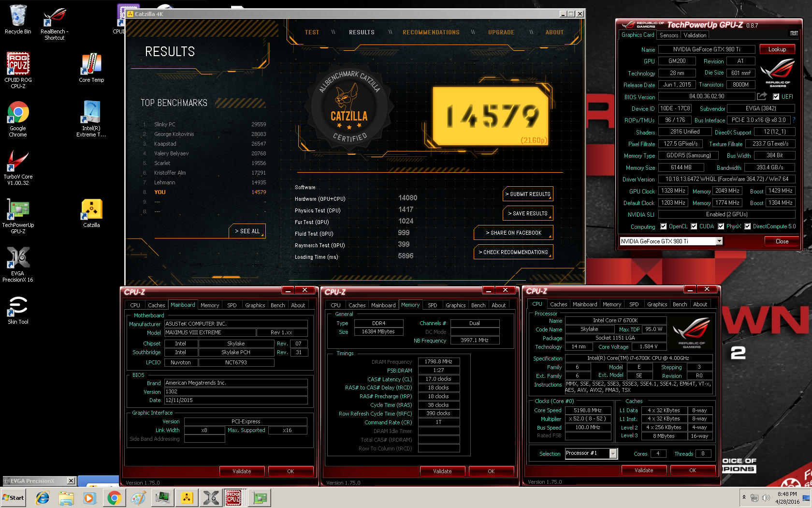Open Intel Extreme Tuning desktop icon
812x508 pixels.
[x=91, y=119]
